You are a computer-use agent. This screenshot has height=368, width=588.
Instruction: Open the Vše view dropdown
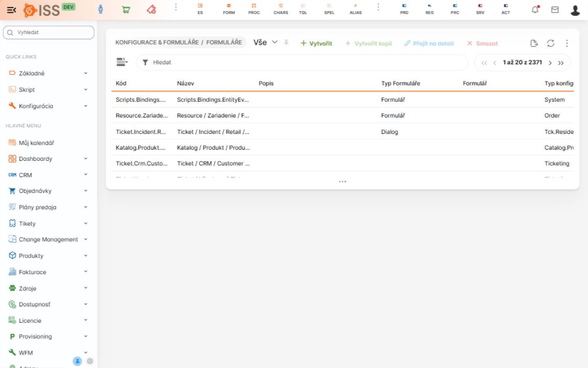pyautogui.click(x=265, y=43)
